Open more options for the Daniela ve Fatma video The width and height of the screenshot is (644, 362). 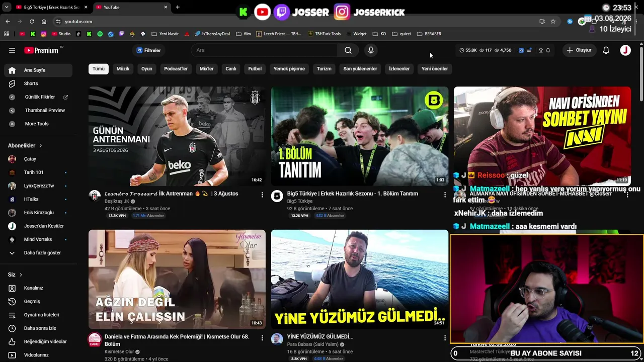[262, 338]
